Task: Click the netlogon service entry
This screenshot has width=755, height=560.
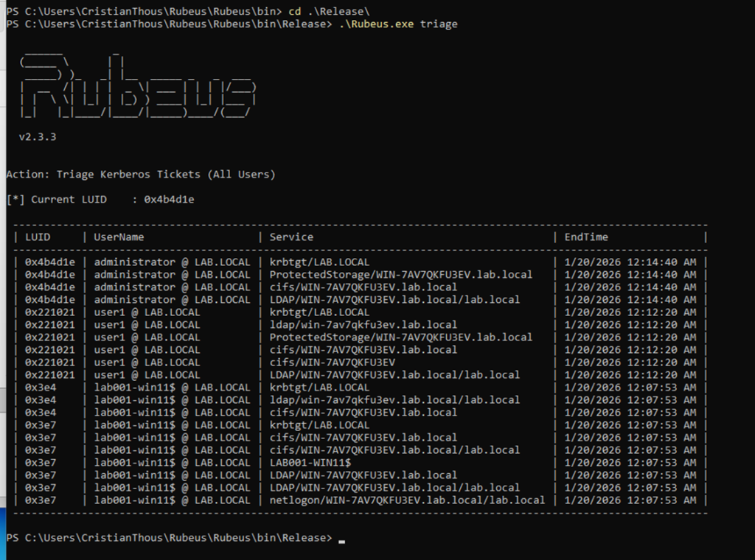Action: [x=407, y=500]
